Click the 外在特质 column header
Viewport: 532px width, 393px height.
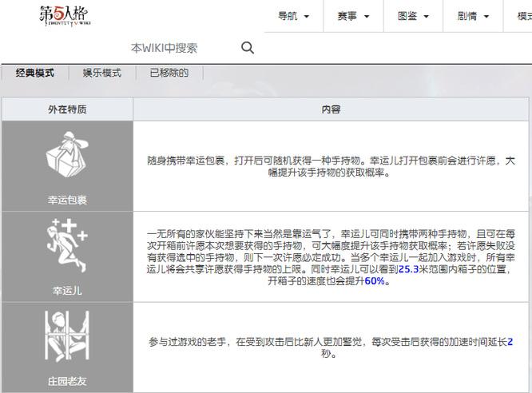tap(67, 109)
